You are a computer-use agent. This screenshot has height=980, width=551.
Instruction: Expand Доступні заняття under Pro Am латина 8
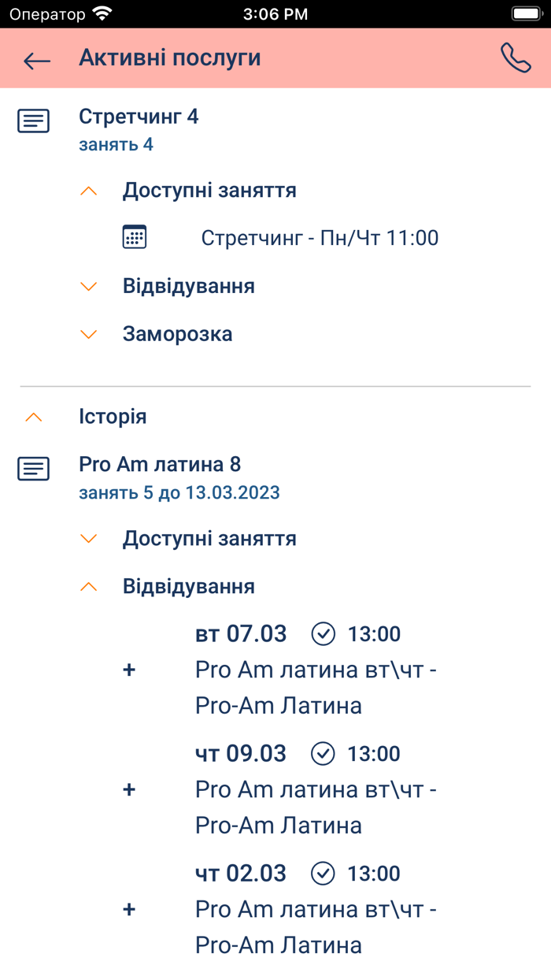88,539
